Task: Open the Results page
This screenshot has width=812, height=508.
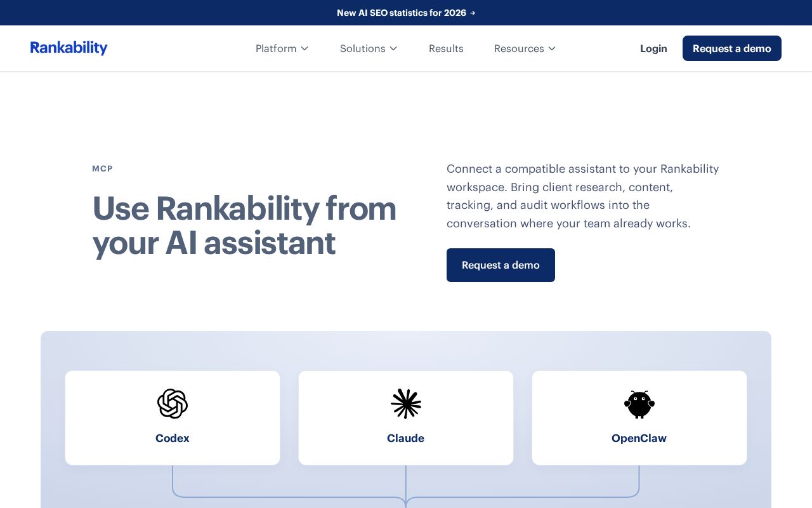Action: 446,48
